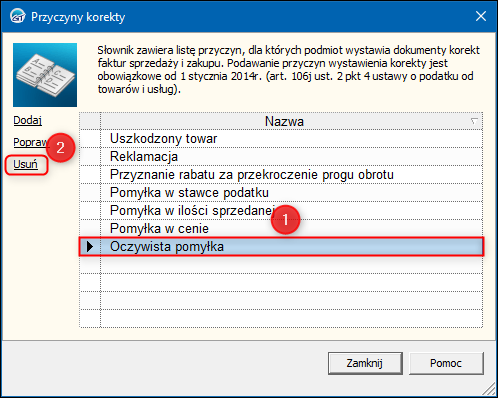Screen dimensions: 498x398
Task: Click the Zamknij button
Action: [365, 363]
